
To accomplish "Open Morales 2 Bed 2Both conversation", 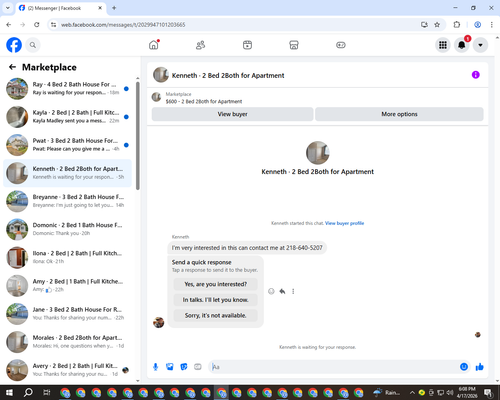I will [x=67, y=342].
